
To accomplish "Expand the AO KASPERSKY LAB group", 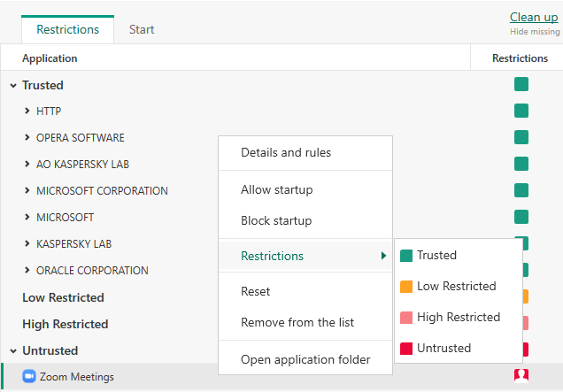I will (x=27, y=164).
